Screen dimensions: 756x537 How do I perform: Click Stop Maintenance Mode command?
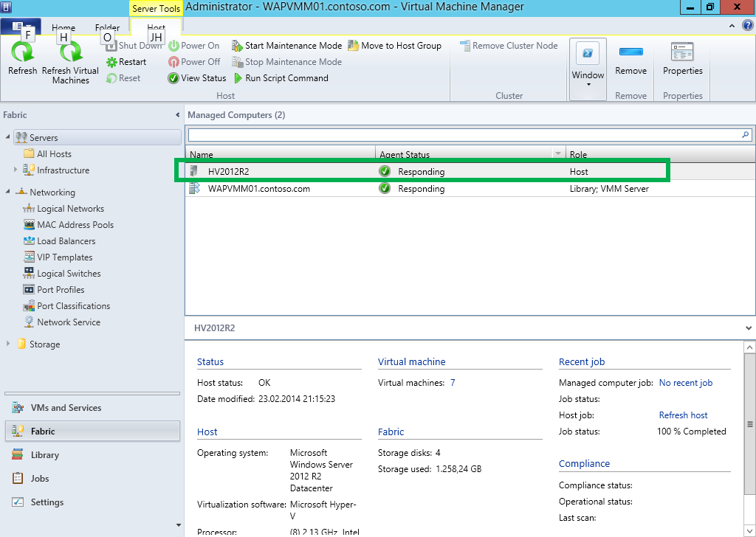[287, 62]
